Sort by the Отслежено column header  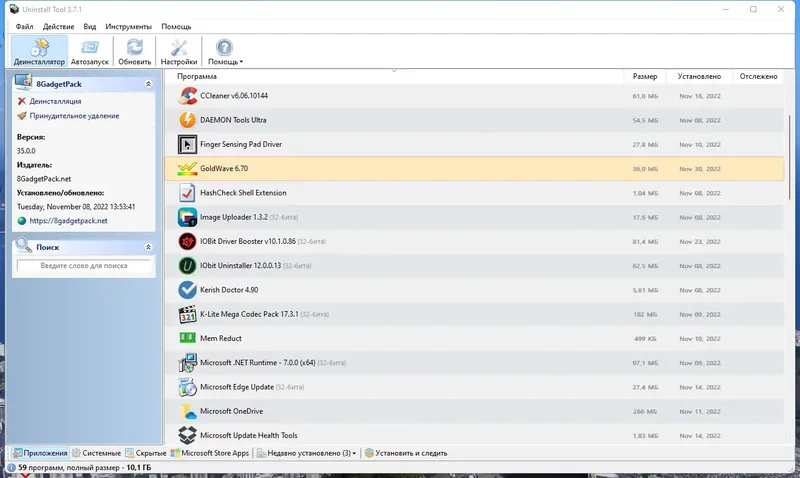coord(758,77)
